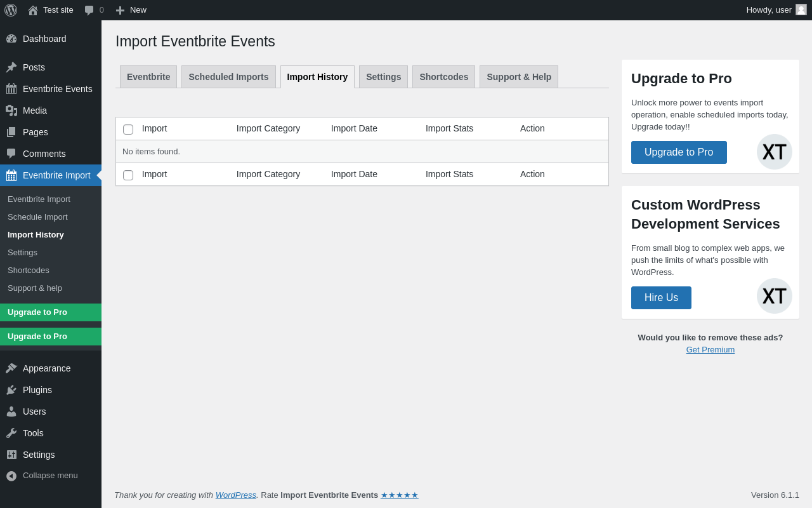Click the Import Date header in the top row
Screen dimensions: 812x508
point(354,128)
